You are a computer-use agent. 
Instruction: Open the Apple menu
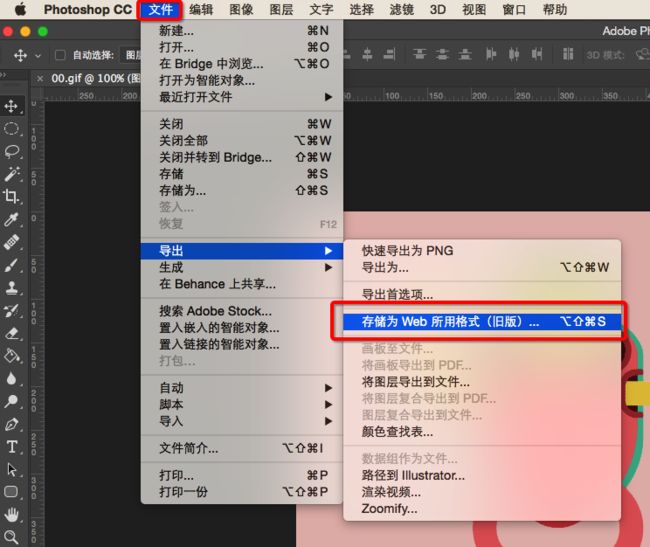pyautogui.click(x=20, y=9)
